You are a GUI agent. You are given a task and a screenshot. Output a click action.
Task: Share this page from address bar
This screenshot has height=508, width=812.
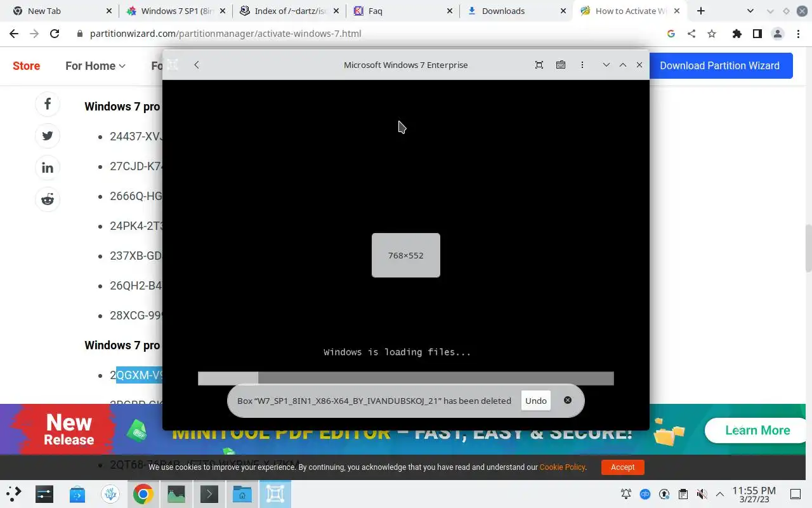691,34
